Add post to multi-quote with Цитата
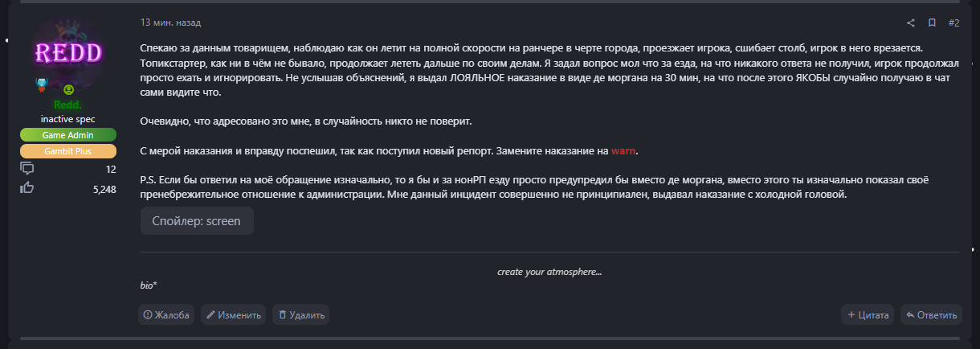This screenshot has height=349, width=980. [x=868, y=314]
